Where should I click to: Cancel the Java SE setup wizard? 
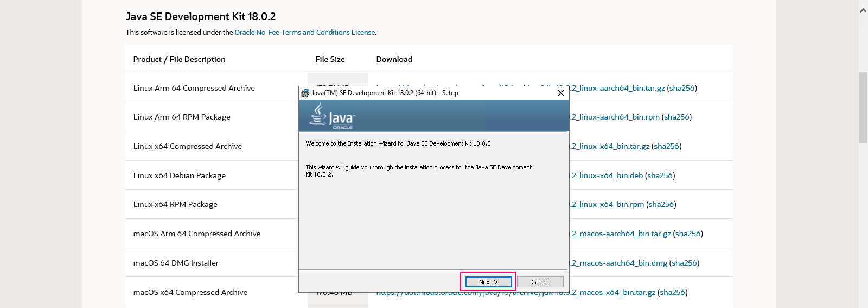540,282
